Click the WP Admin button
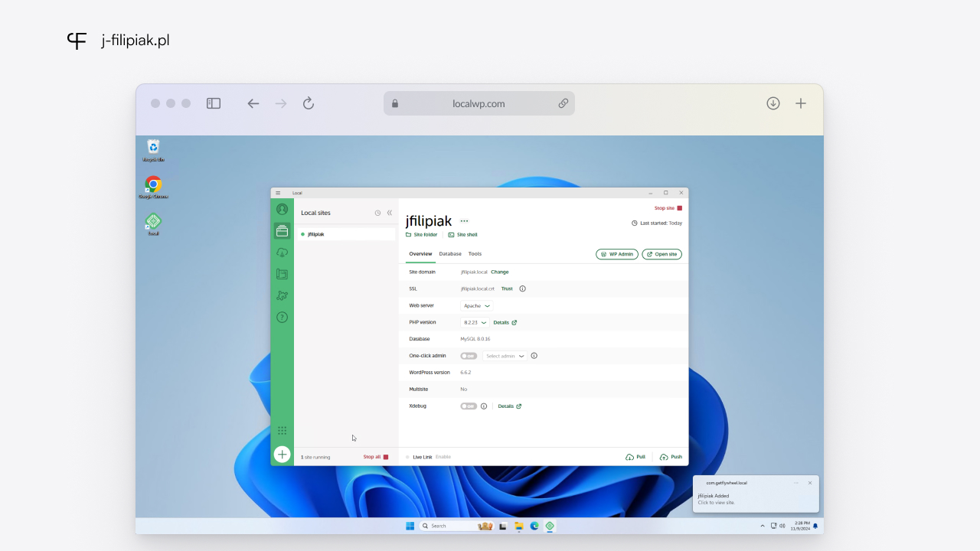980x551 pixels. point(617,254)
